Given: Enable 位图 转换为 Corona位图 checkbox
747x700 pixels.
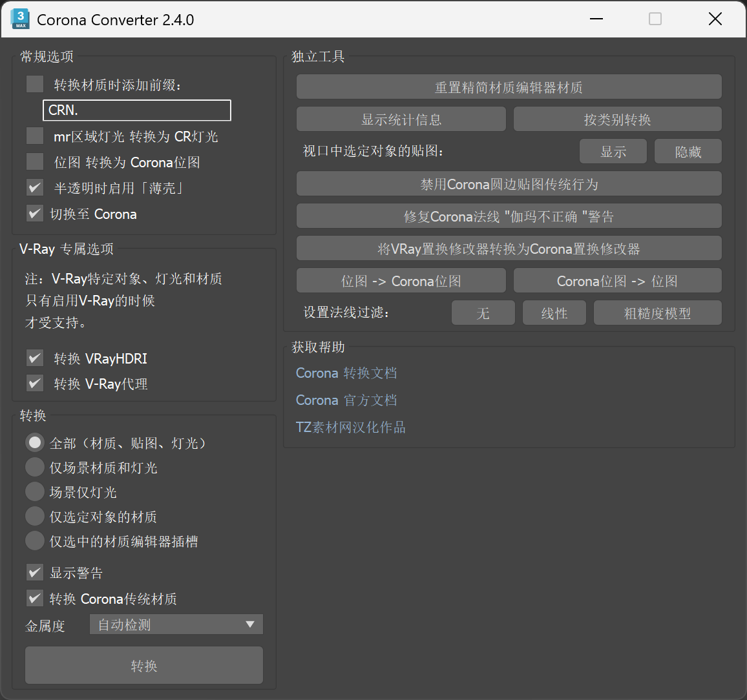Looking at the screenshot, I should pyautogui.click(x=35, y=161).
